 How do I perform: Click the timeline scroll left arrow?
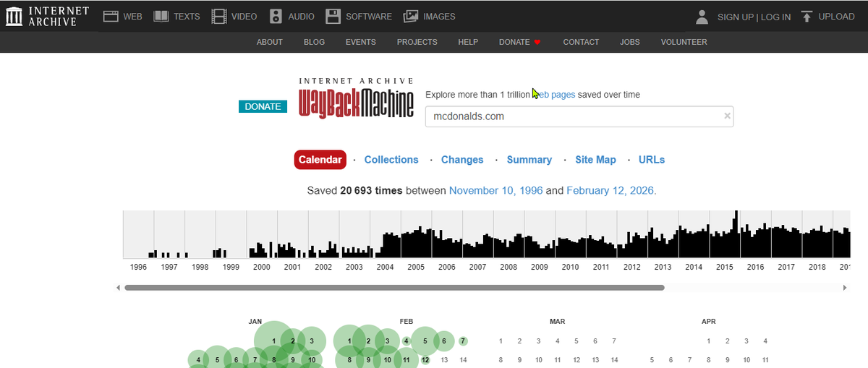pos(119,288)
